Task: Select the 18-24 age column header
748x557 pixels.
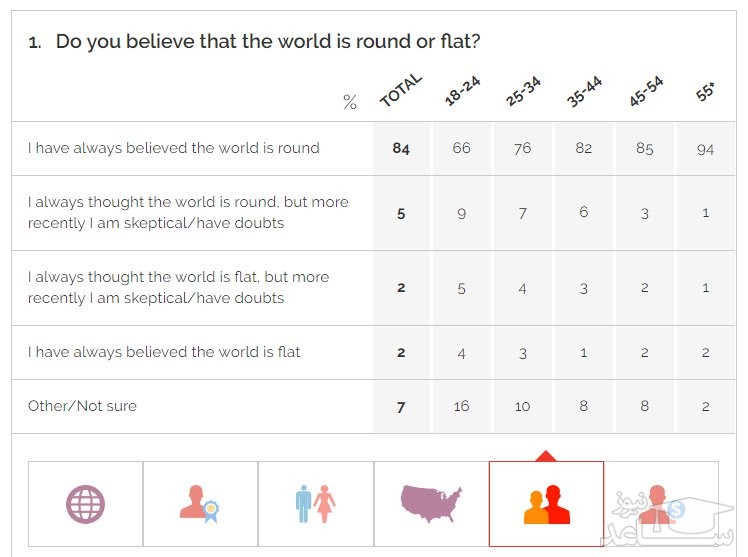Action: point(461,92)
